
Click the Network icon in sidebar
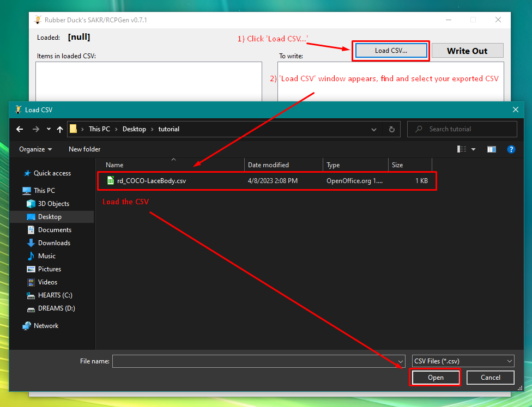[27, 326]
